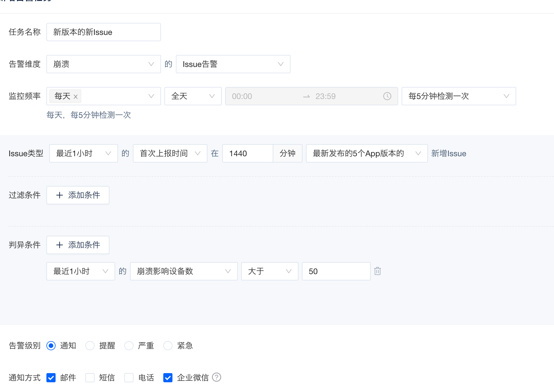This screenshot has height=392, width=554.
Task: Select the 紧急 alert level
Action: [168, 346]
